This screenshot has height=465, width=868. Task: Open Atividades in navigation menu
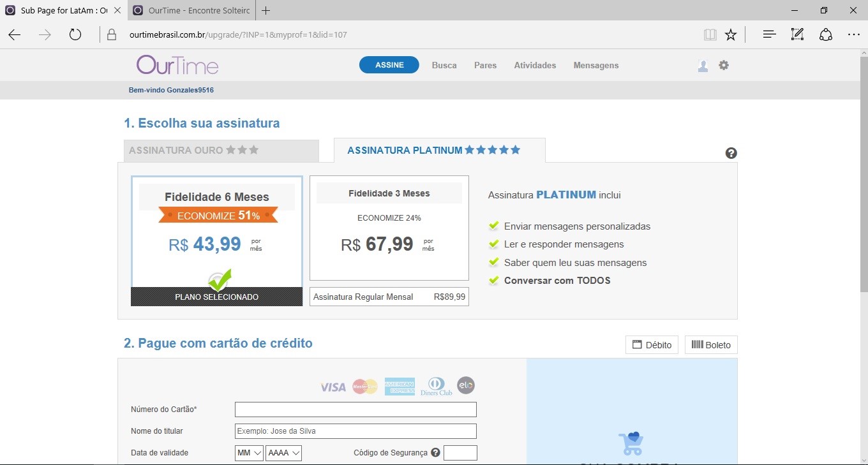pyautogui.click(x=535, y=65)
